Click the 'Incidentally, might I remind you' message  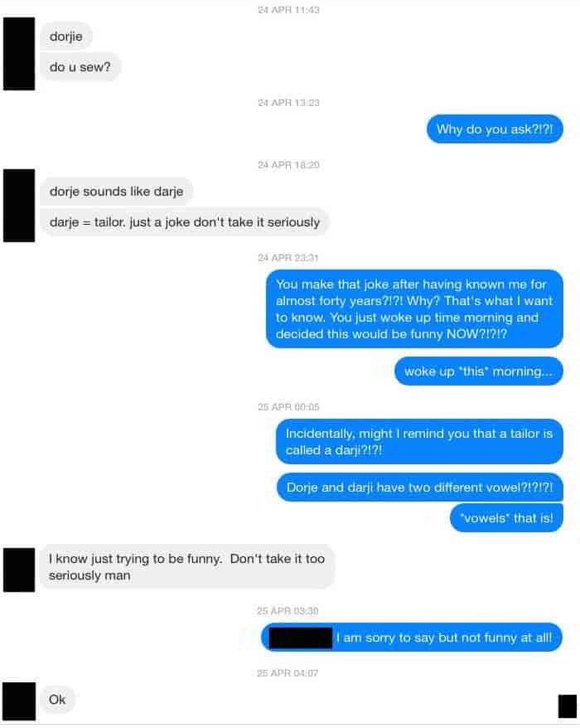tap(419, 442)
